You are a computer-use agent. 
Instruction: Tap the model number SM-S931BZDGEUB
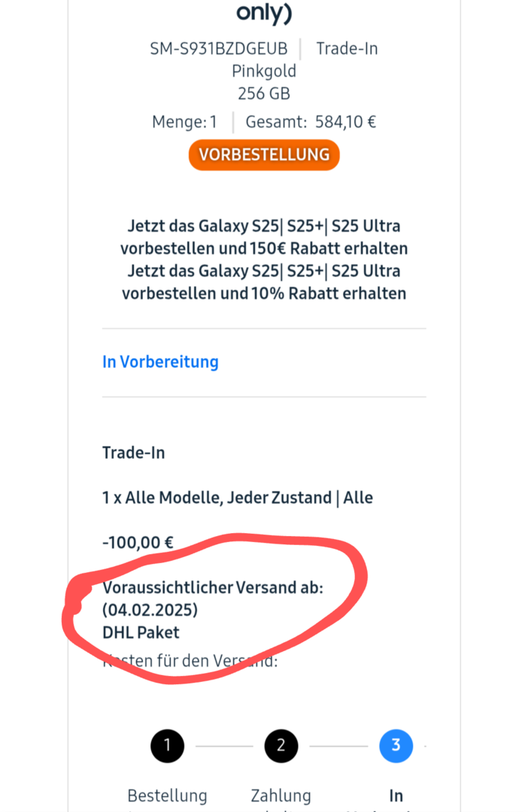[x=219, y=49]
